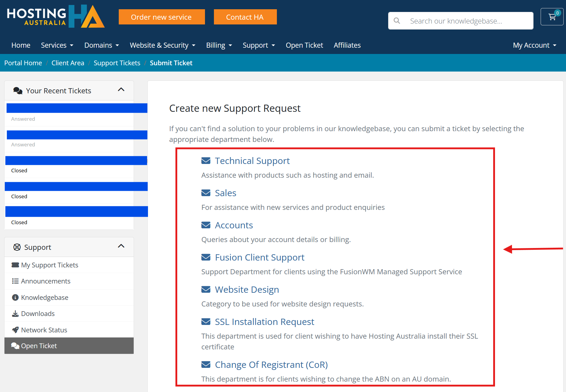This screenshot has width=566, height=392.
Task: Click the Create new Support Request heading
Action: 235,108
